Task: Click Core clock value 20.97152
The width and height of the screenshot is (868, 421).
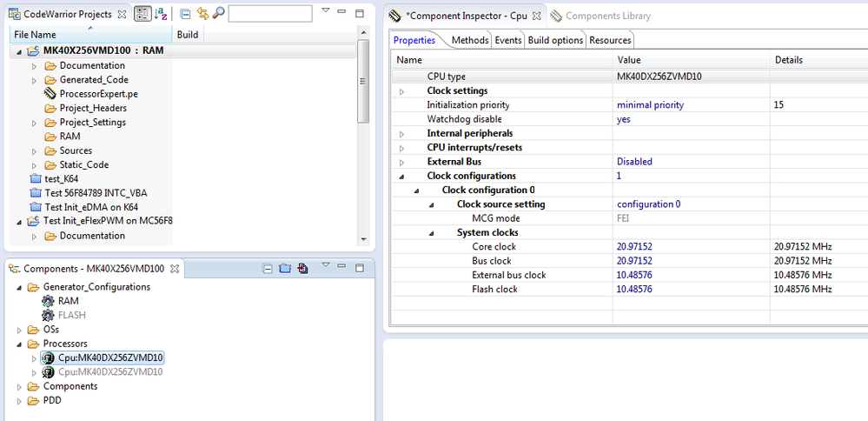Action: tap(634, 246)
